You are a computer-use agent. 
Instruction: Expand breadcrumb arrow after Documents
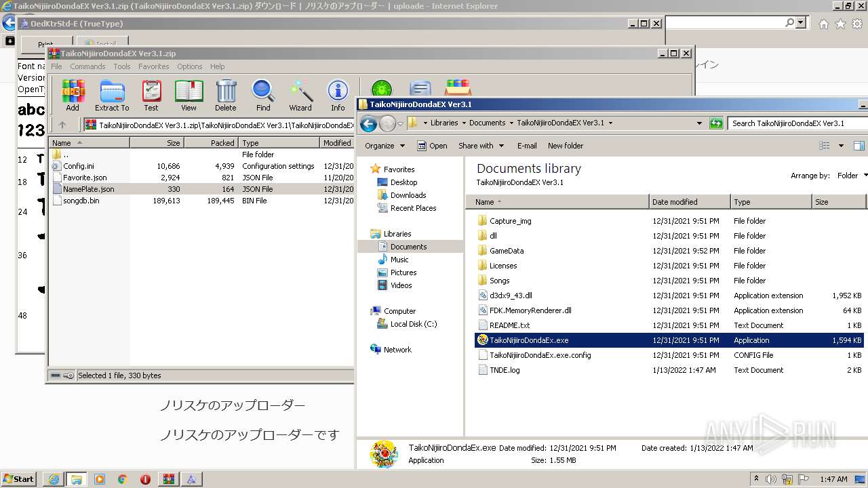point(511,123)
